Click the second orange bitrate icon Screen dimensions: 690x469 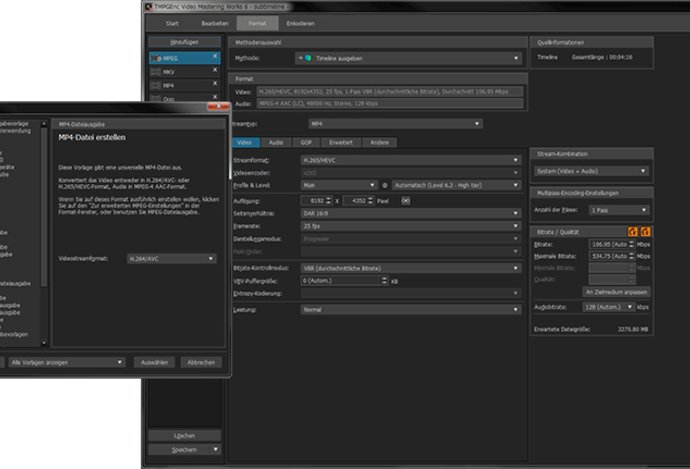click(645, 232)
